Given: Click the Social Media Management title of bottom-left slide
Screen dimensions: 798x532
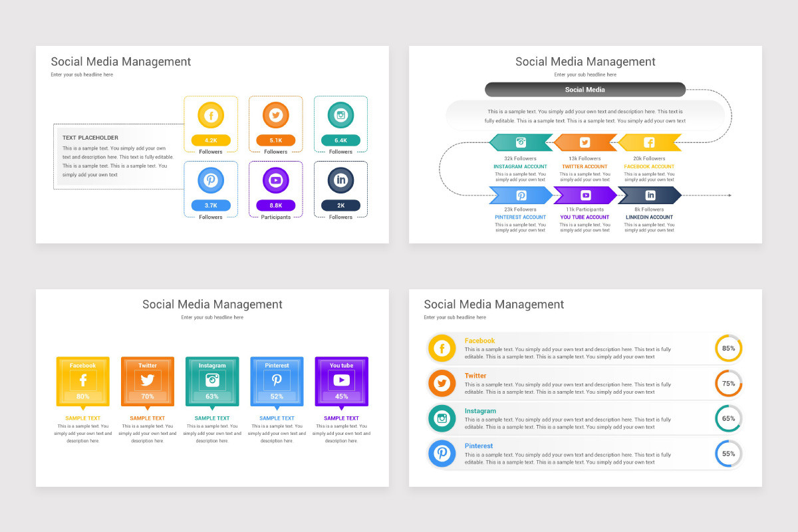Looking at the screenshot, I should click(x=212, y=305).
